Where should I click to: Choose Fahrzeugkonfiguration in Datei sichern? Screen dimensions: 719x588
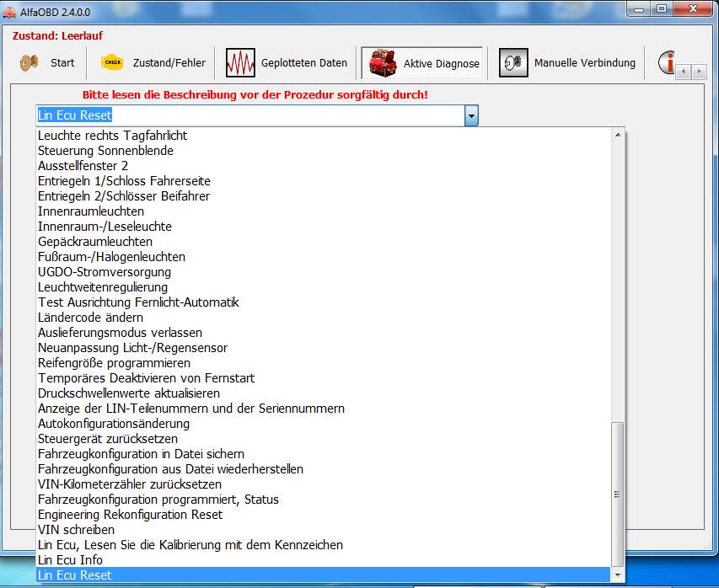(x=141, y=454)
